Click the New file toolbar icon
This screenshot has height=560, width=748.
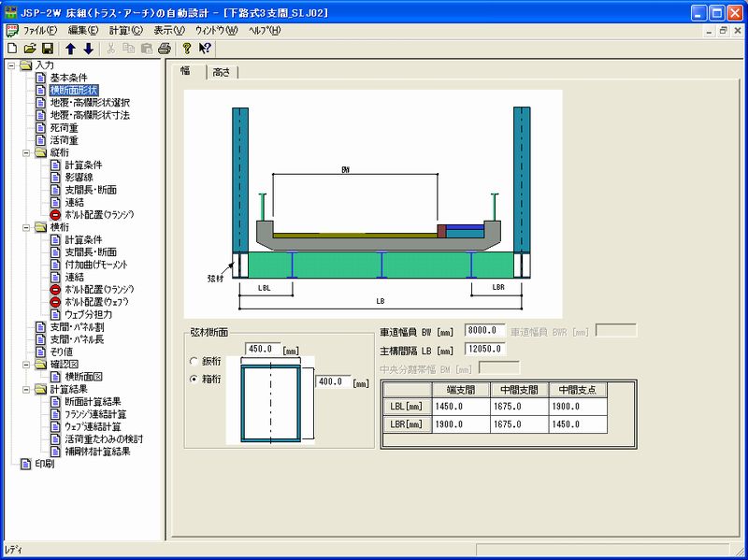tap(11, 48)
